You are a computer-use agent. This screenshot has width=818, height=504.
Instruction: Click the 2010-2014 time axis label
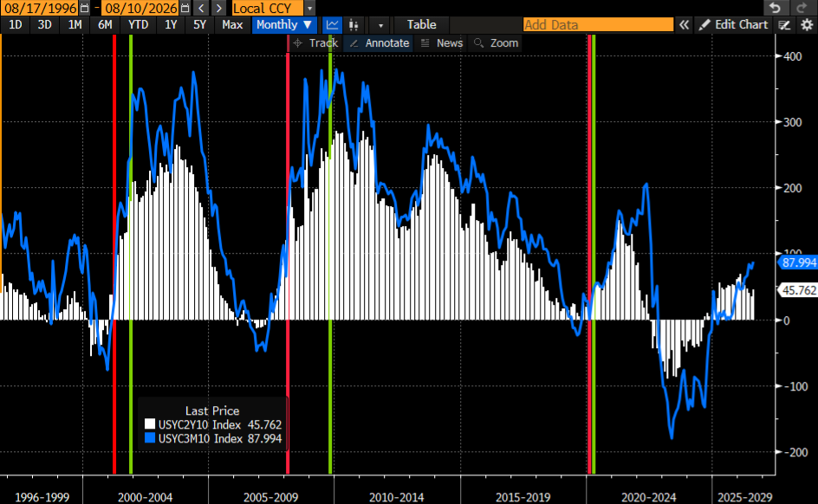(x=397, y=497)
